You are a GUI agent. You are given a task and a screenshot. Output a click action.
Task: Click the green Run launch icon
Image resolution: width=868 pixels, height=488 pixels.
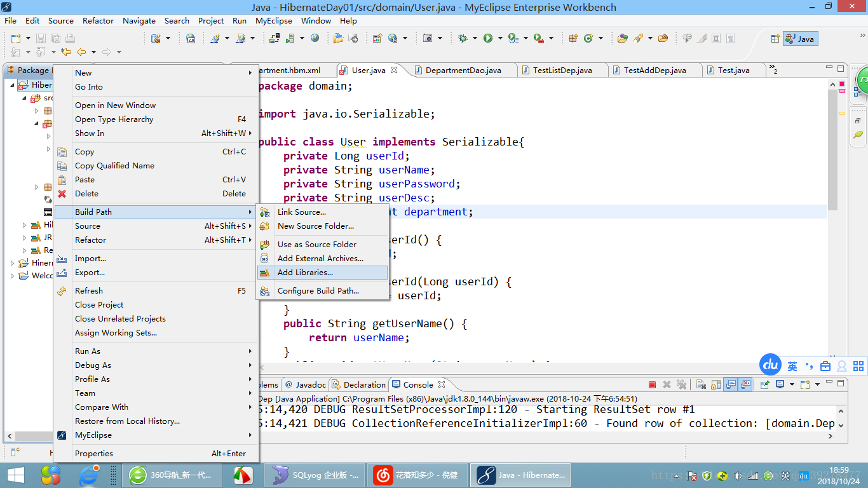point(488,38)
